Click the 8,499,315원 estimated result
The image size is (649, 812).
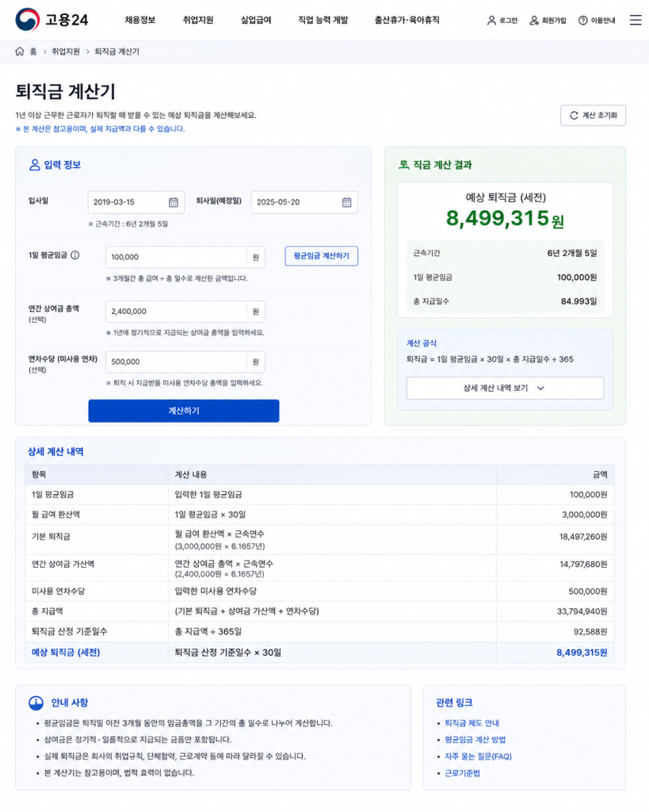505,219
